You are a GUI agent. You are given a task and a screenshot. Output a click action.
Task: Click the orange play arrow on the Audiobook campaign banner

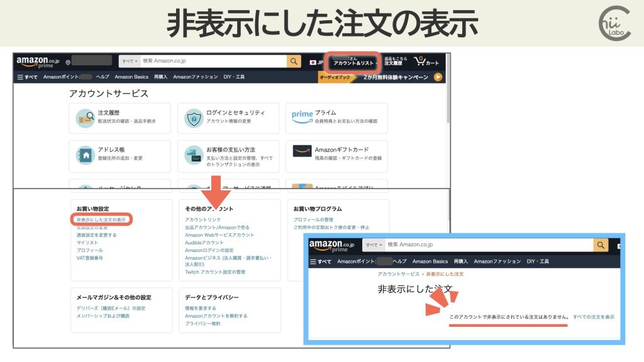pyautogui.click(x=438, y=77)
